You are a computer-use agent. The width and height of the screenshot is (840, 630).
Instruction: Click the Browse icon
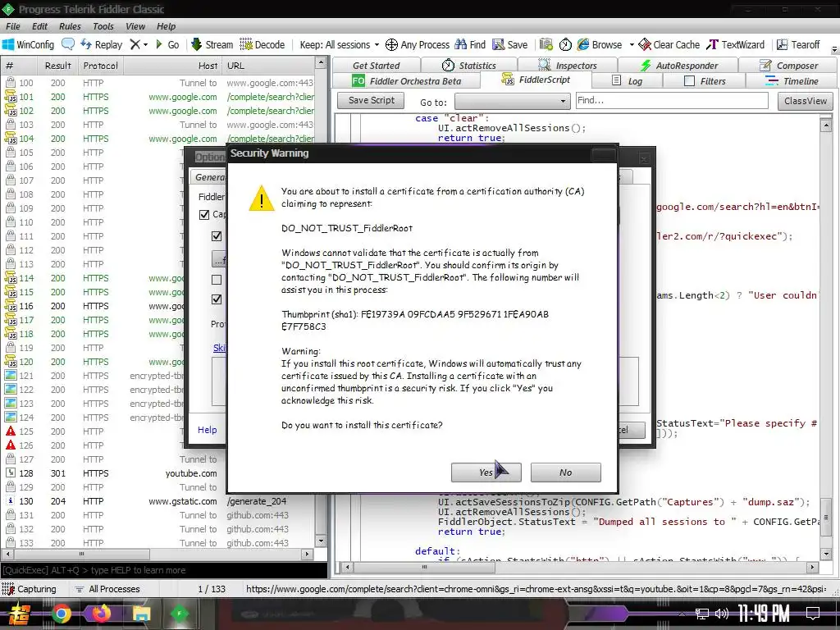[583, 44]
